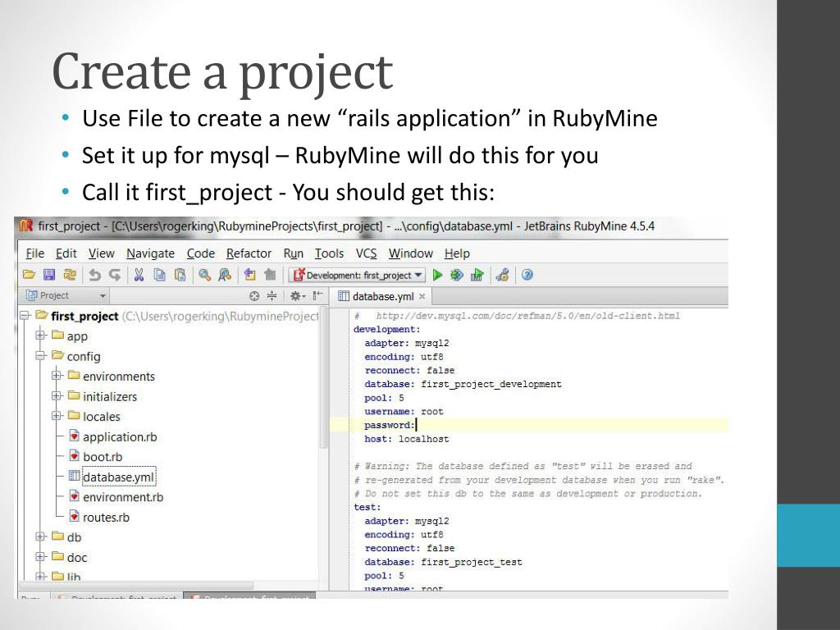Click the blue Help question mark icon
Screen dimensions: 840x630
(527, 275)
